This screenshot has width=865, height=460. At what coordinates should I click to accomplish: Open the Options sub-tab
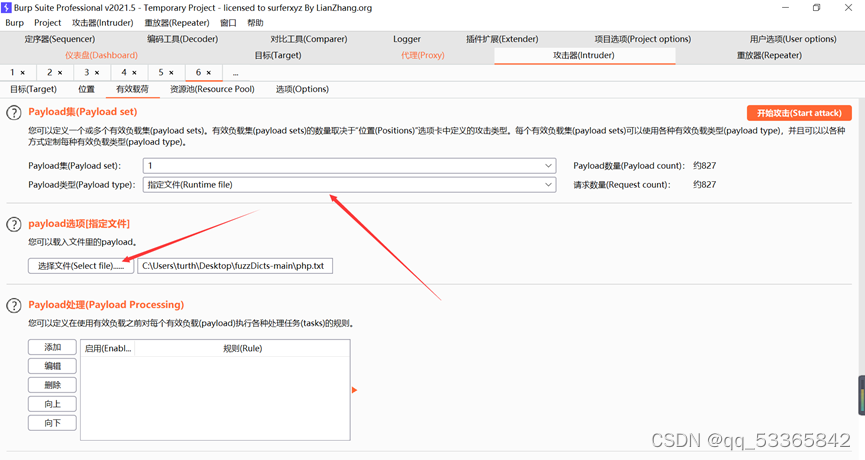[x=302, y=89]
